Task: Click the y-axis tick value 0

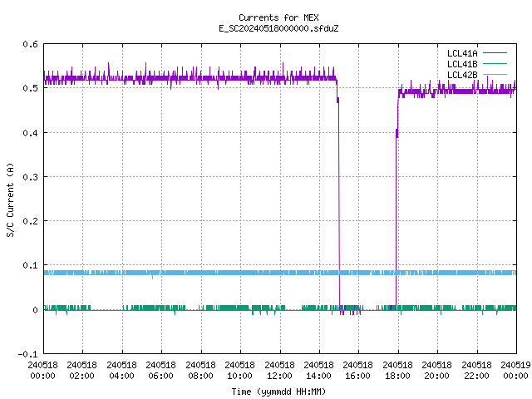Action: tap(35, 310)
